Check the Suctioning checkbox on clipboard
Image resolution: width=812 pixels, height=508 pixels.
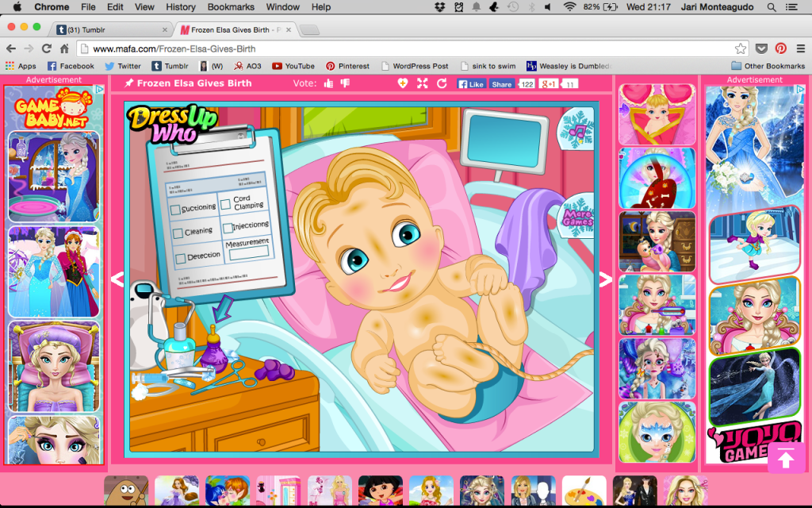[x=176, y=210]
